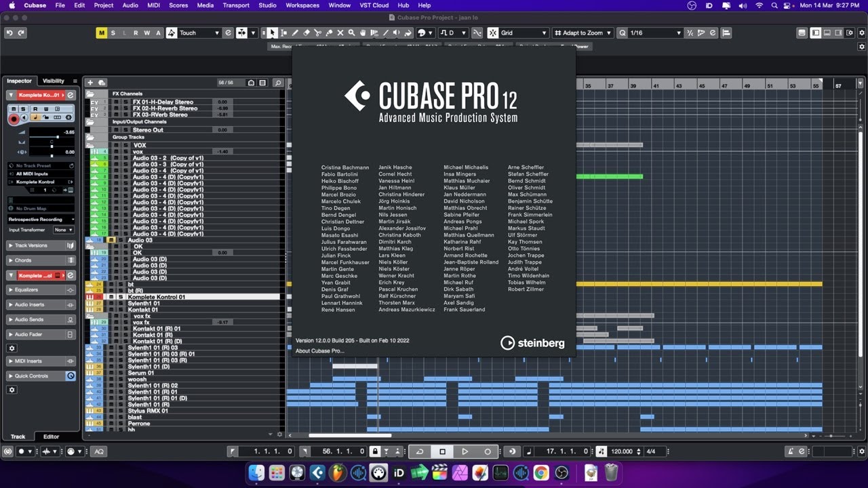This screenshot has height=488, width=868.
Task: Click the Iterative Quantize icon
Action: pos(689,33)
